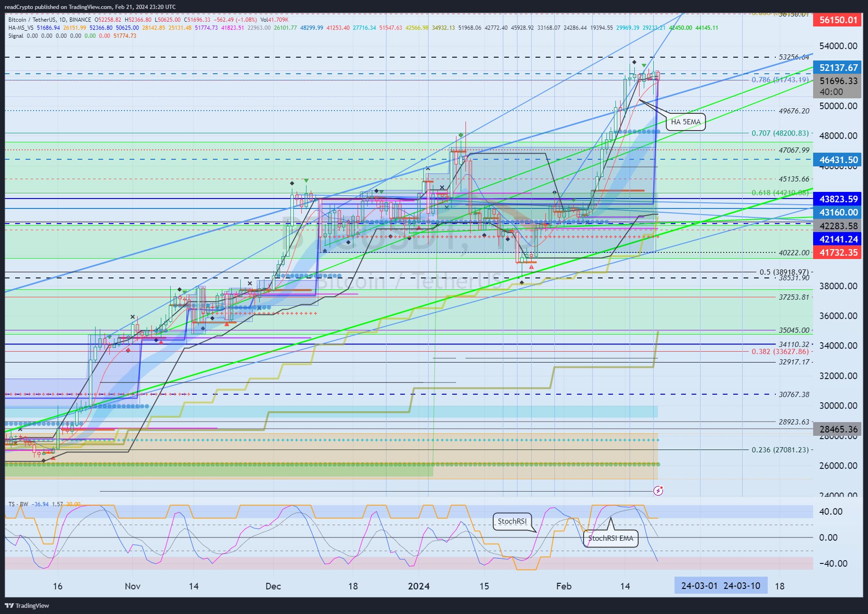Screen dimensions: 868x614
Task: Click the 36000.00 price axis tick
Action: [838, 316]
